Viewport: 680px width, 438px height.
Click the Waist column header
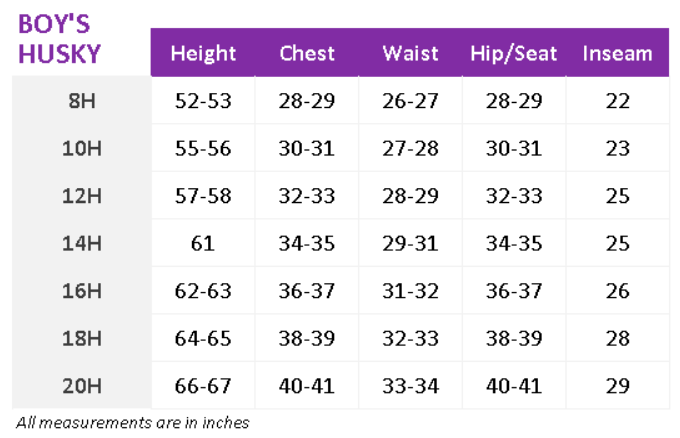click(411, 54)
